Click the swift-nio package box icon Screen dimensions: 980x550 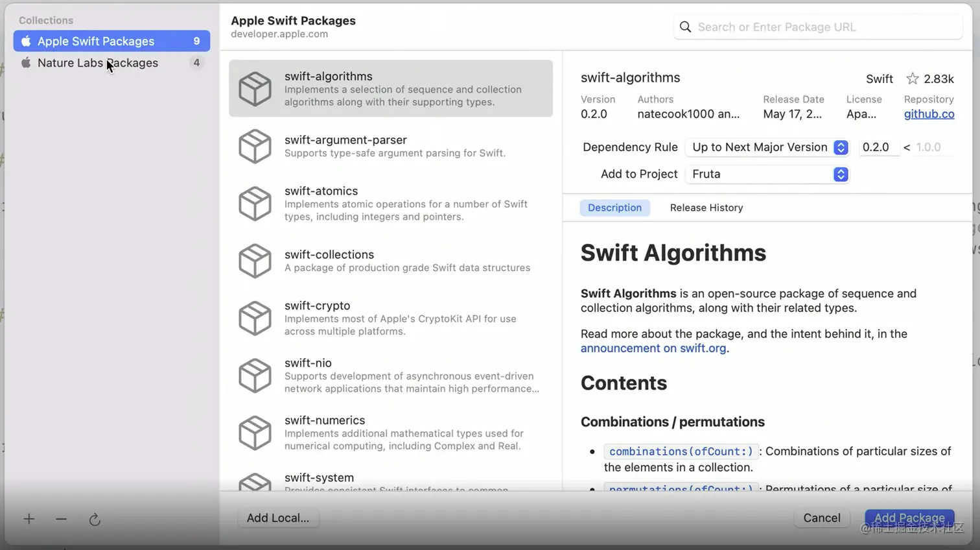pos(255,376)
